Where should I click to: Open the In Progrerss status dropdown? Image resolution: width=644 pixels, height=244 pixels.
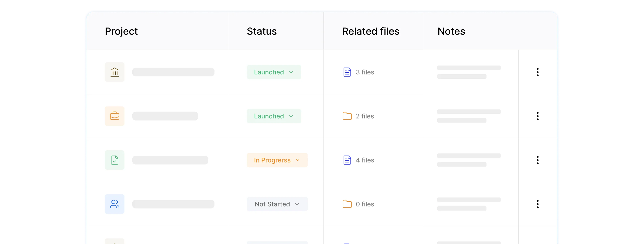point(277,160)
